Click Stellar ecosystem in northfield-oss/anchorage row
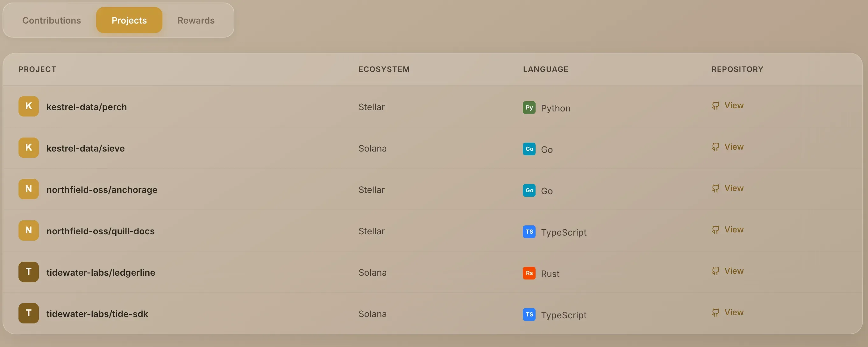 pyautogui.click(x=371, y=190)
